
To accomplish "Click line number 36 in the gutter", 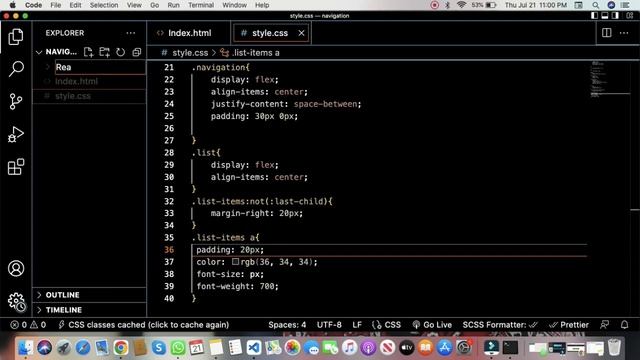I will click(169, 250).
